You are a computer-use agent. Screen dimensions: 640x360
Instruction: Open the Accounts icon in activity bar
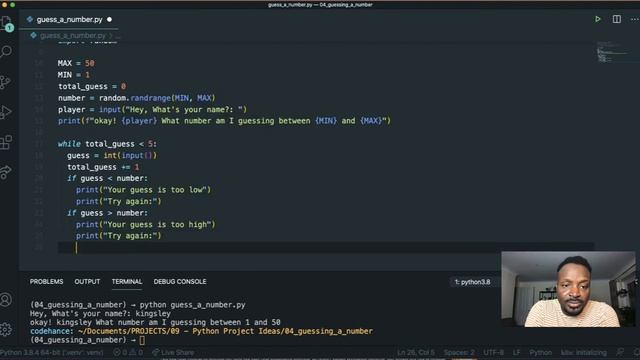coord(6,300)
